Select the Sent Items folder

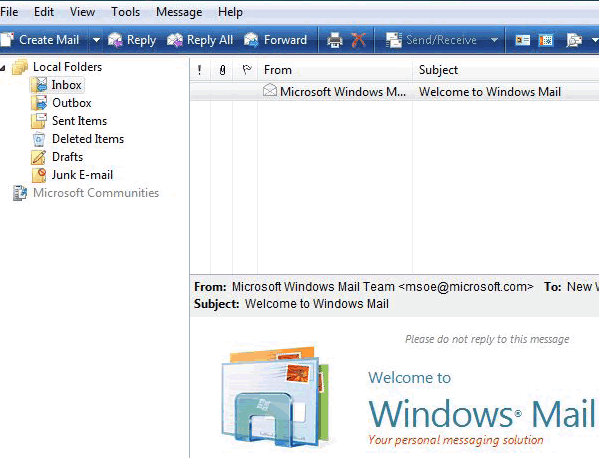click(x=79, y=121)
